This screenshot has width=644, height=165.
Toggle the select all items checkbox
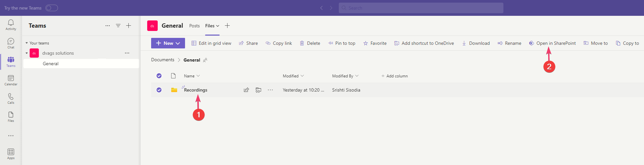pos(159,76)
